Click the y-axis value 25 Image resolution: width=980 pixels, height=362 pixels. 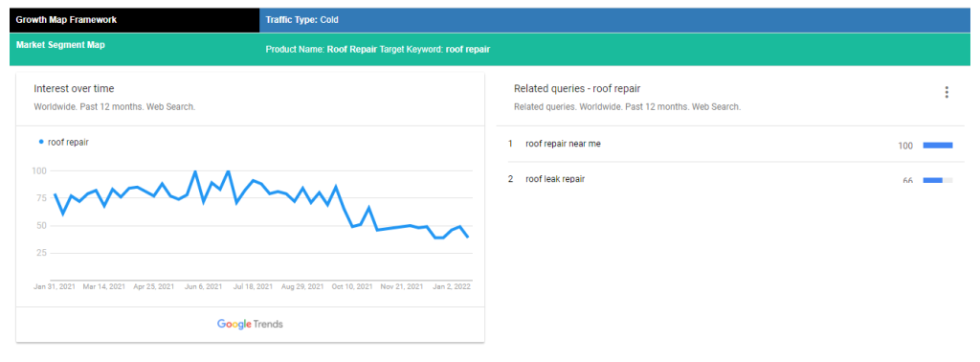(x=41, y=253)
